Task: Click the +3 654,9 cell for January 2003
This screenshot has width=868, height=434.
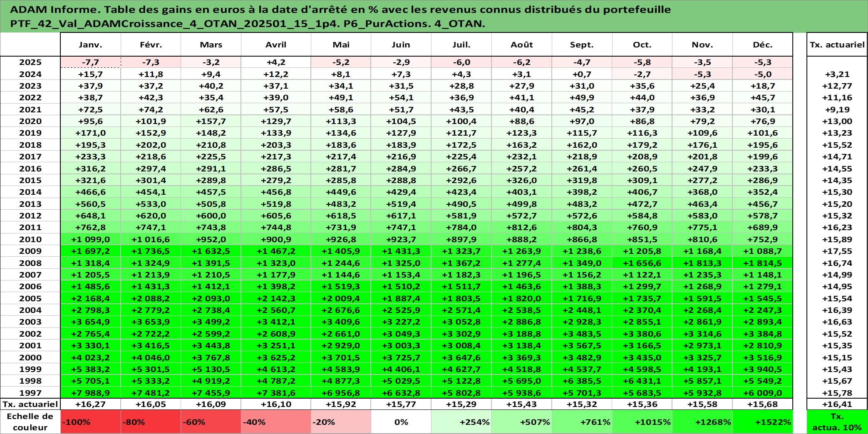Action: pos(90,322)
